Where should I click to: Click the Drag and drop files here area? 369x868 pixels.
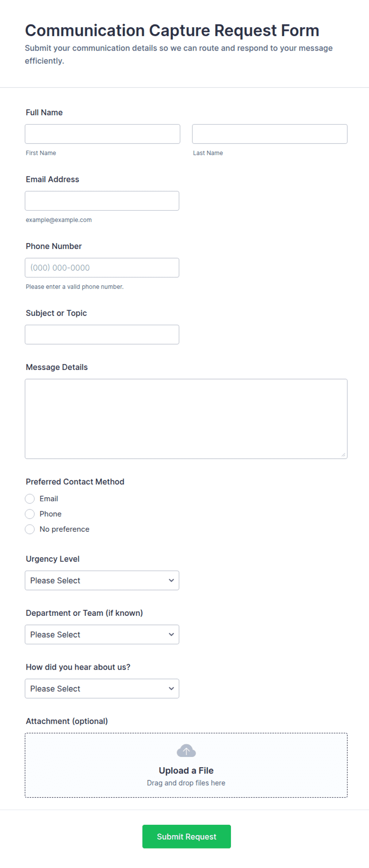[x=186, y=783]
